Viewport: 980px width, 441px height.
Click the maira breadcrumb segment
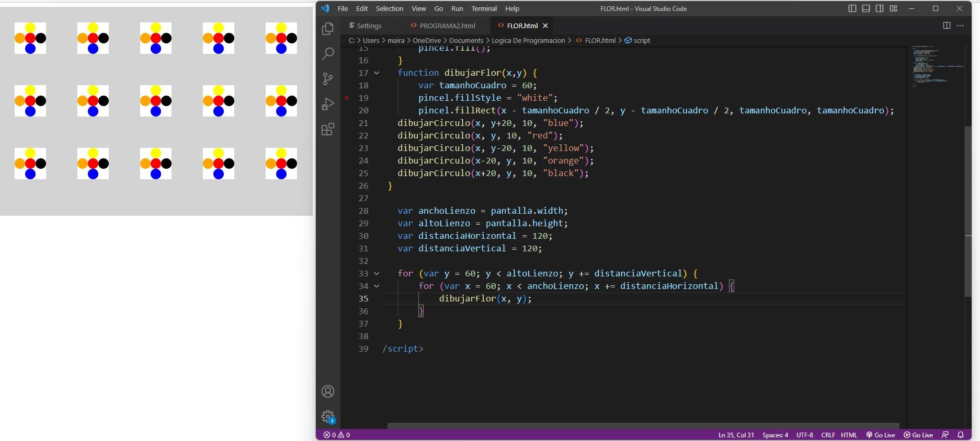396,40
